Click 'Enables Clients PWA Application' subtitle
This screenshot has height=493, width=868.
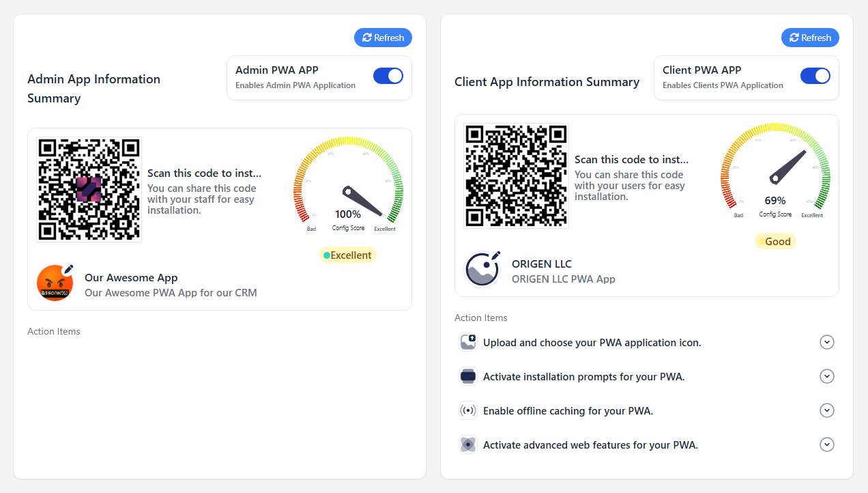coord(723,85)
